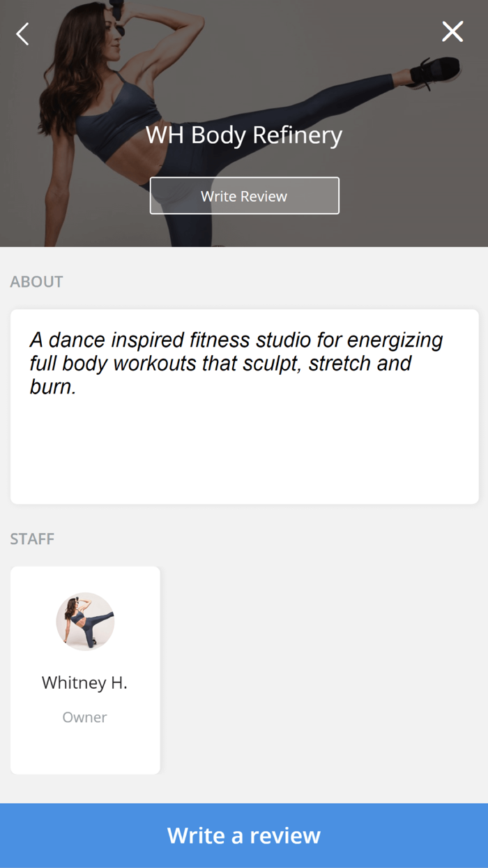Close the WH Body Refinery page
The height and width of the screenshot is (868, 488).
point(452,31)
